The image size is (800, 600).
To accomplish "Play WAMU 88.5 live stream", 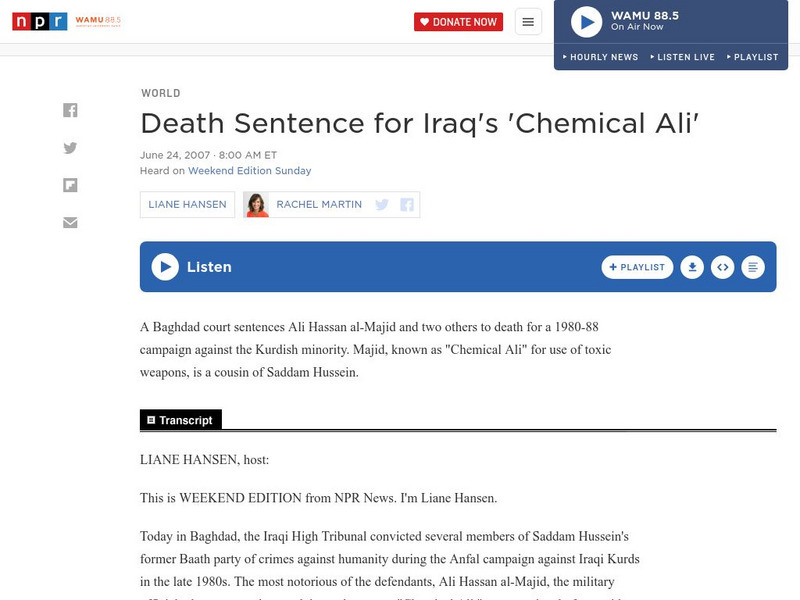I will (586, 22).
